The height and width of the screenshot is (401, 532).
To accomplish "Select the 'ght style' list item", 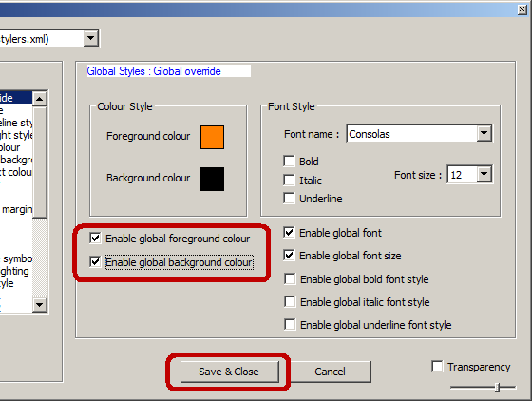I will pos(16,135).
